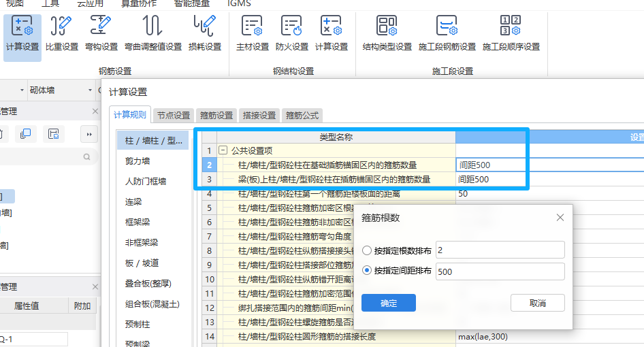644x347 pixels.
Task: Open 防火设置 tool
Action: pyautogui.click(x=291, y=35)
